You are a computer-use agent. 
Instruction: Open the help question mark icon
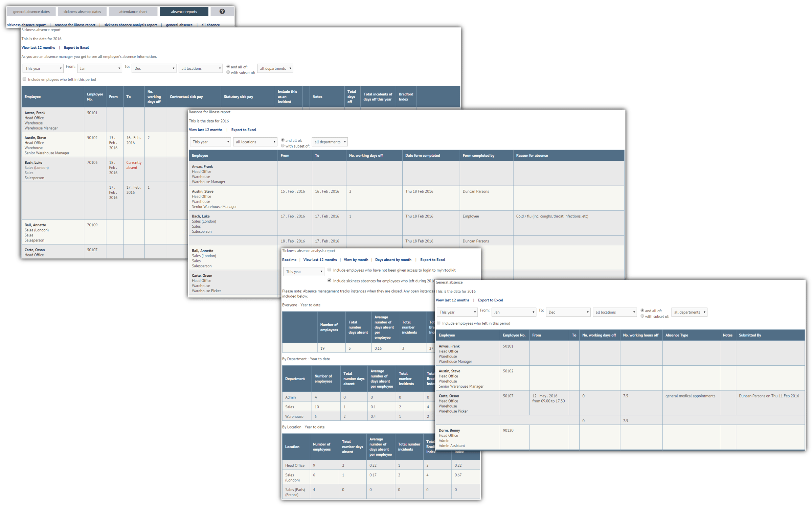click(222, 11)
